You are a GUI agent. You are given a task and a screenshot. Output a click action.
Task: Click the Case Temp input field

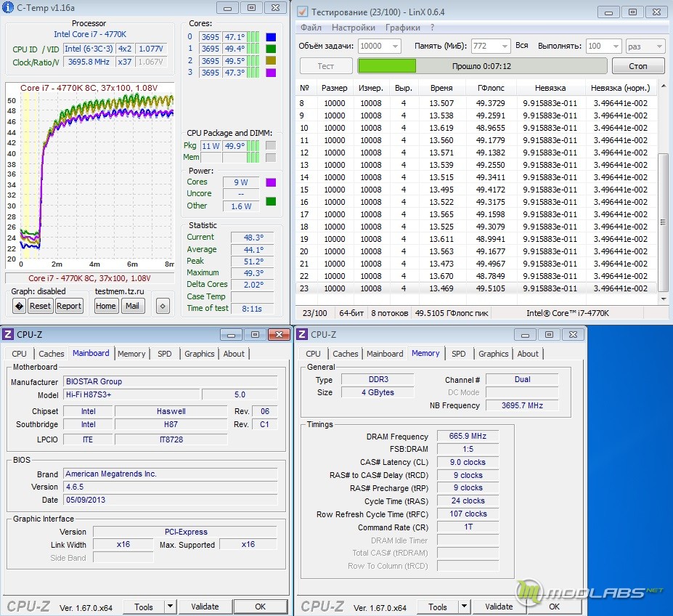click(253, 297)
